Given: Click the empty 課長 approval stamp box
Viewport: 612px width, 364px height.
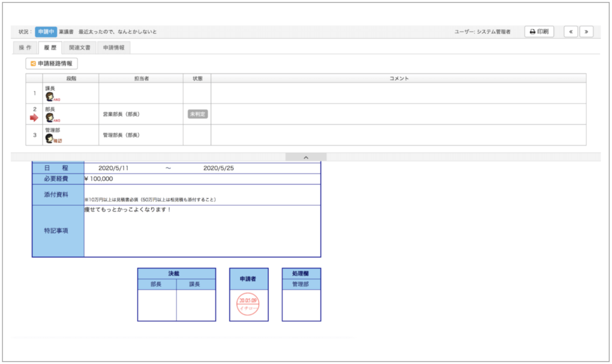Looking at the screenshot, I should 196,305.
